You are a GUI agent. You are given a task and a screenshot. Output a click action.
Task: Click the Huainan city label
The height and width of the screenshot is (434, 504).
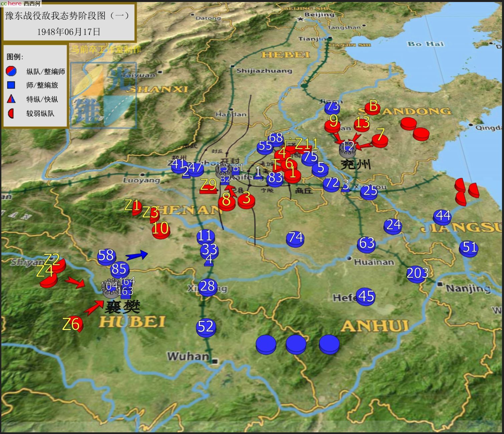[x=374, y=262]
